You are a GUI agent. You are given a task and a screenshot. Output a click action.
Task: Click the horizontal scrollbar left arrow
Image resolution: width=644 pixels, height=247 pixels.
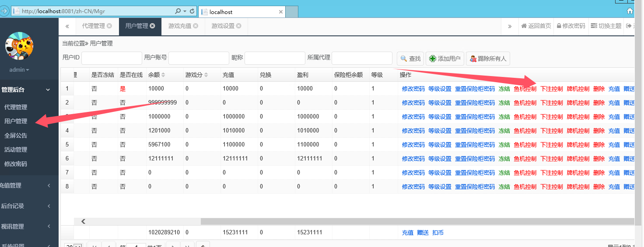[x=83, y=222]
